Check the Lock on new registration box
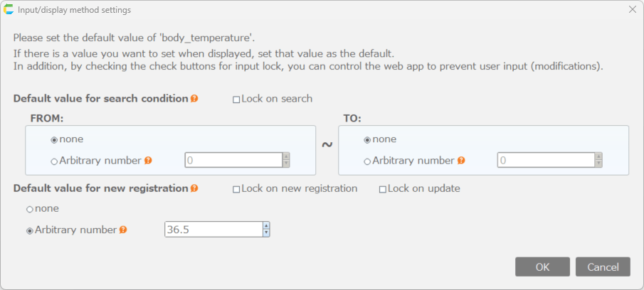Image resolution: width=644 pixels, height=290 pixels. [x=237, y=190]
